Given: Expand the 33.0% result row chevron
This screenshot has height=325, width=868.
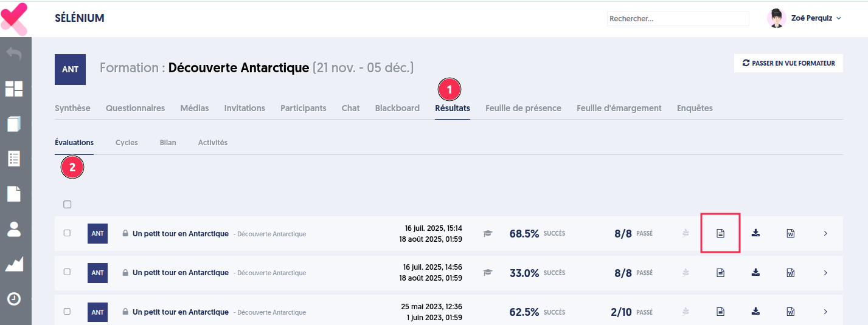Looking at the screenshot, I should tap(825, 273).
